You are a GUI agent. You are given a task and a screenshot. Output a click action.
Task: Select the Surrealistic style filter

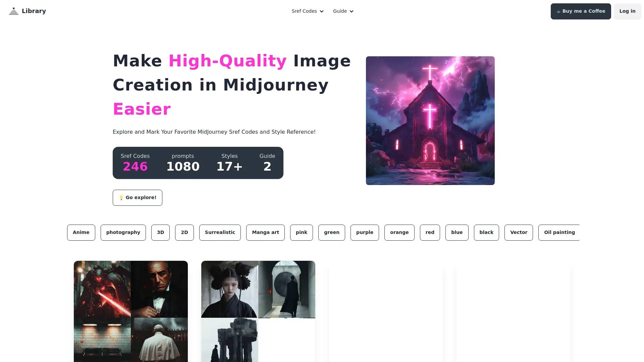pyautogui.click(x=220, y=232)
